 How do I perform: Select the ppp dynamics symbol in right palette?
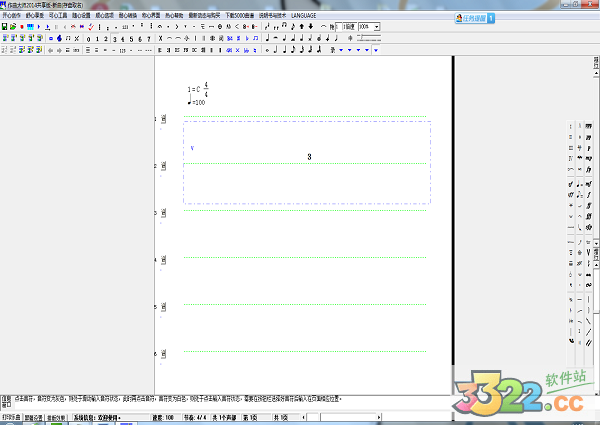pos(589,126)
